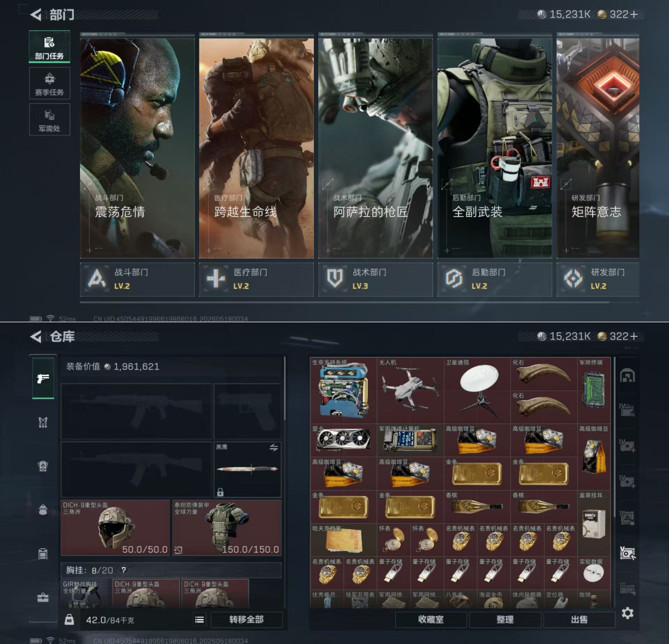Select the 实验数据 disc item
This screenshot has width=669, height=644.
(594, 573)
